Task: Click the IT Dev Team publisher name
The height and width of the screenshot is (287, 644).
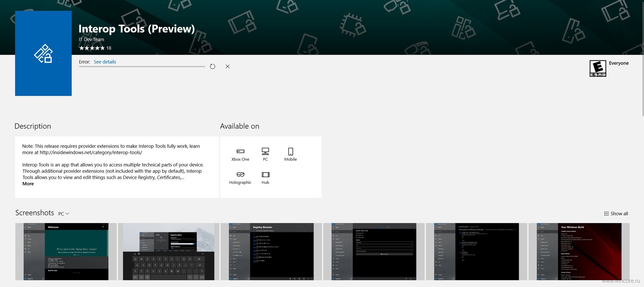Action: (x=91, y=39)
